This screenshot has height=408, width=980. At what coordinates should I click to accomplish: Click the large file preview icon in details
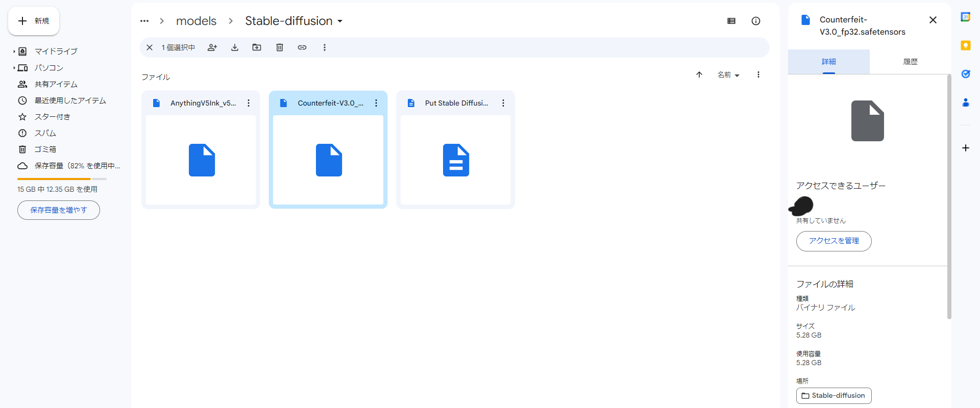(x=868, y=121)
